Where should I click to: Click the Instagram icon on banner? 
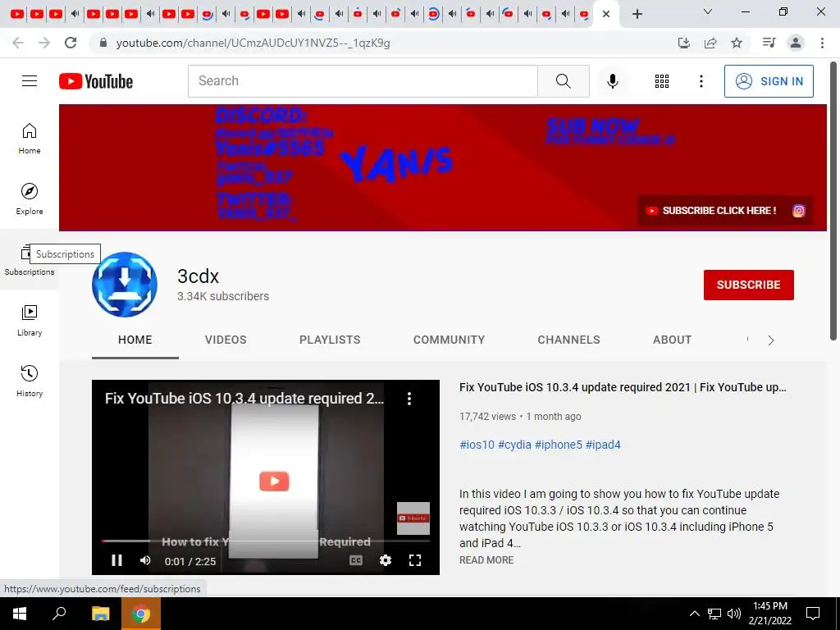(798, 211)
